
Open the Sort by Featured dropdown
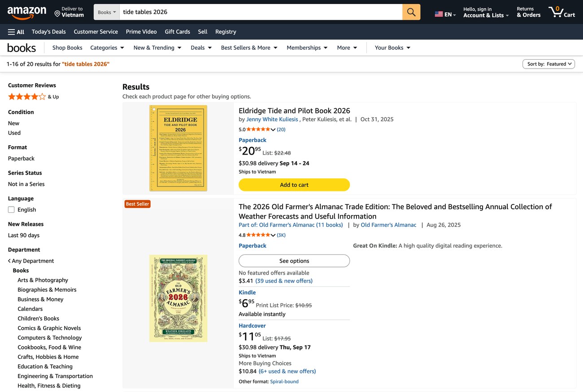[x=548, y=64]
